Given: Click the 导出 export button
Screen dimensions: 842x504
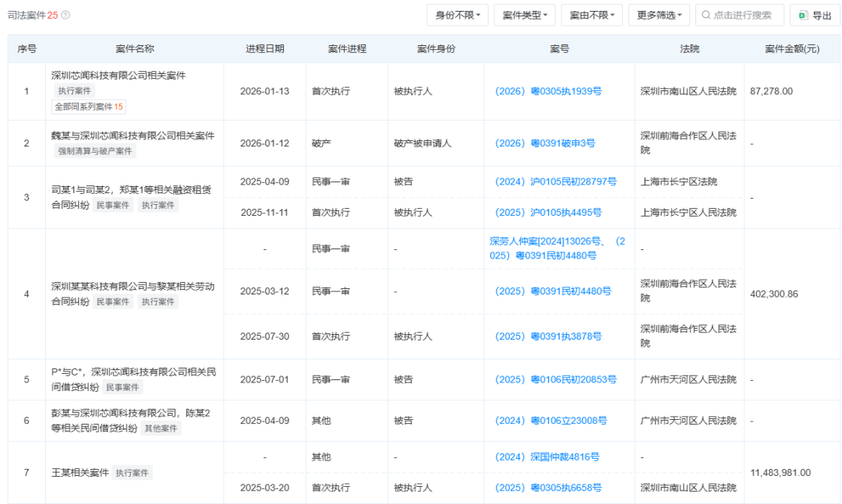Looking at the screenshot, I should pyautogui.click(x=815, y=15).
